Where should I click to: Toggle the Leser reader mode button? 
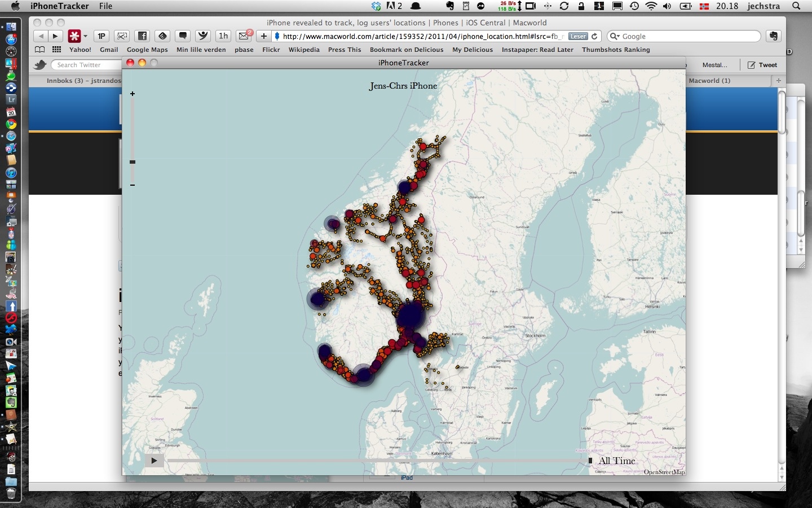coord(578,36)
